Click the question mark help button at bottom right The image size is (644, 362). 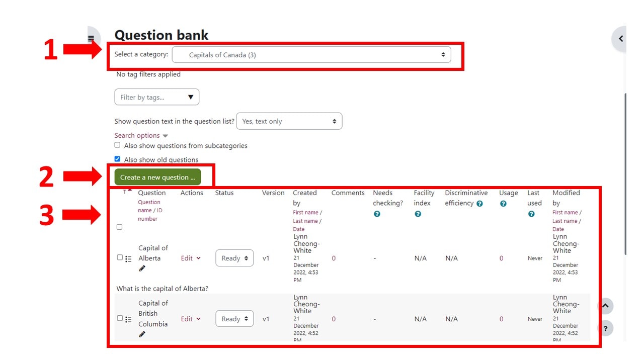pos(605,328)
